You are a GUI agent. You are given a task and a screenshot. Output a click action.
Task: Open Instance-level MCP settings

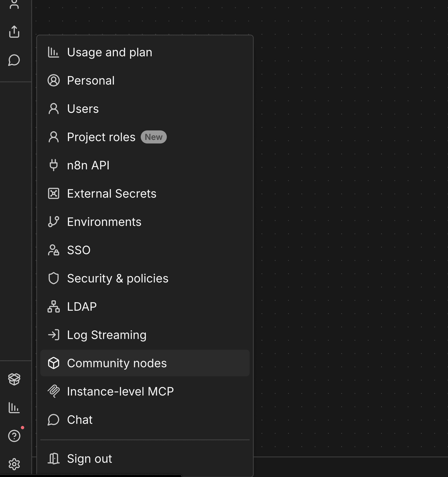[120, 391]
